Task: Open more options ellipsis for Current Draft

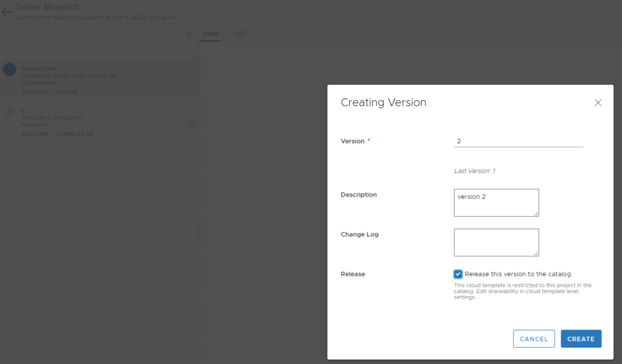Action: tap(101, 92)
